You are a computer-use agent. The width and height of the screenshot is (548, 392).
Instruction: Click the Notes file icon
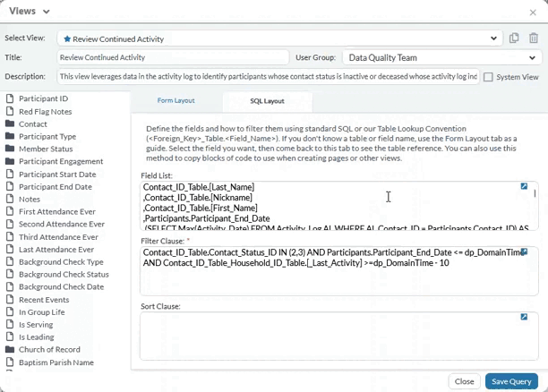10,199
